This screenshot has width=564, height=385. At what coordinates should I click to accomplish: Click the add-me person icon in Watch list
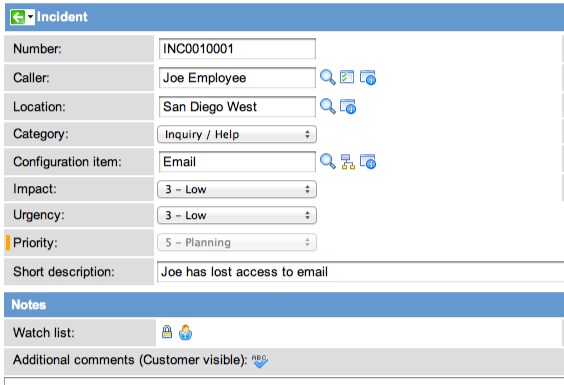pos(185,332)
